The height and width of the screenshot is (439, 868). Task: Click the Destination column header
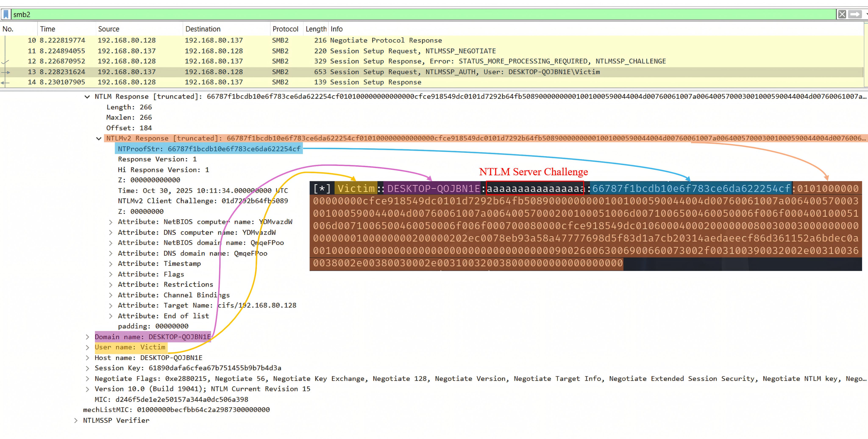tap(203, 29)
